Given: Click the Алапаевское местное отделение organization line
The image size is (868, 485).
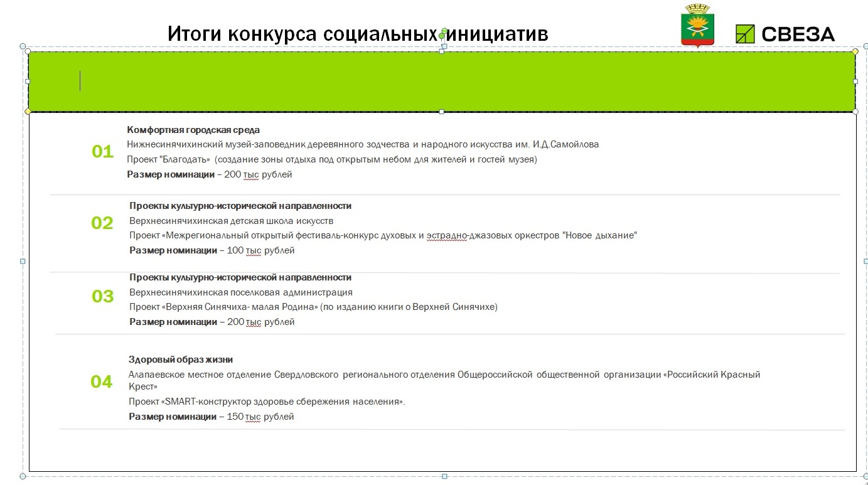Looking at the screenshot, I should [x=444, y=380].
